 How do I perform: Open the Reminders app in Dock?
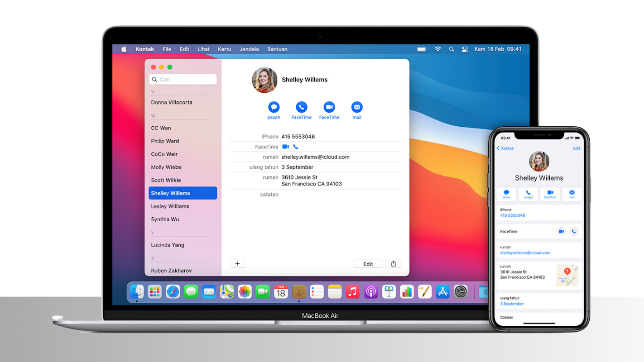pos(317,291)
